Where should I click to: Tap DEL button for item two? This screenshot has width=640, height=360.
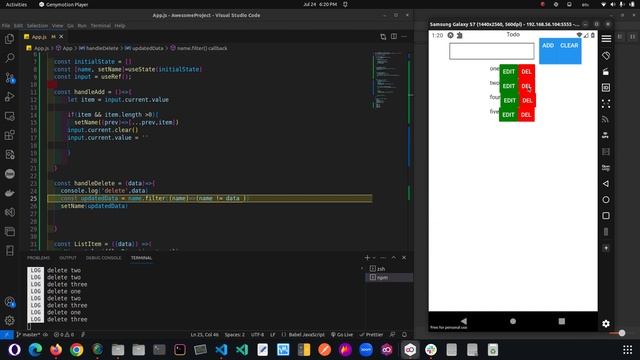coord(526,86)
